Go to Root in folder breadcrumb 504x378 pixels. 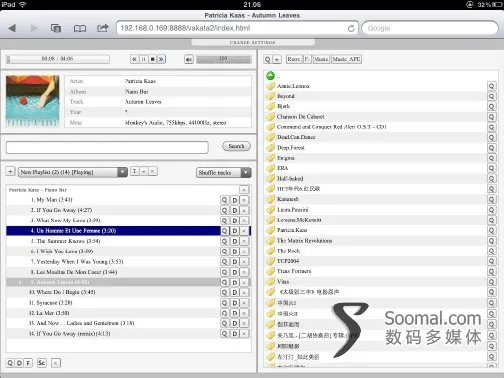(x=294, y=59)
